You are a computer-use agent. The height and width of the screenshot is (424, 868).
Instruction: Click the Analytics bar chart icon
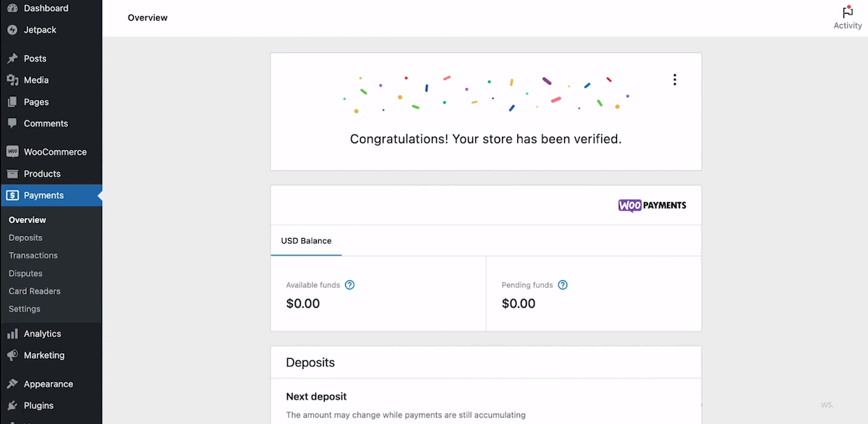tap(12, 334)
